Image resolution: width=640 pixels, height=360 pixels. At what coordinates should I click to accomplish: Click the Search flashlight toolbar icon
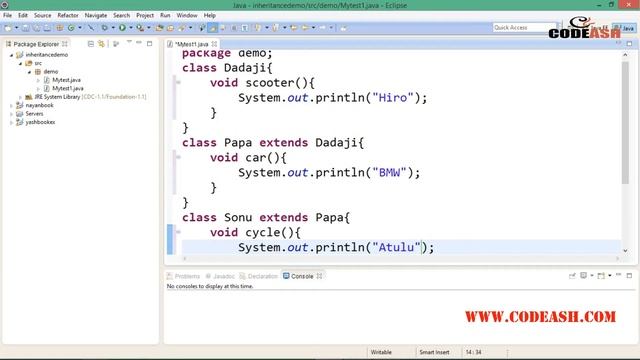182,28
